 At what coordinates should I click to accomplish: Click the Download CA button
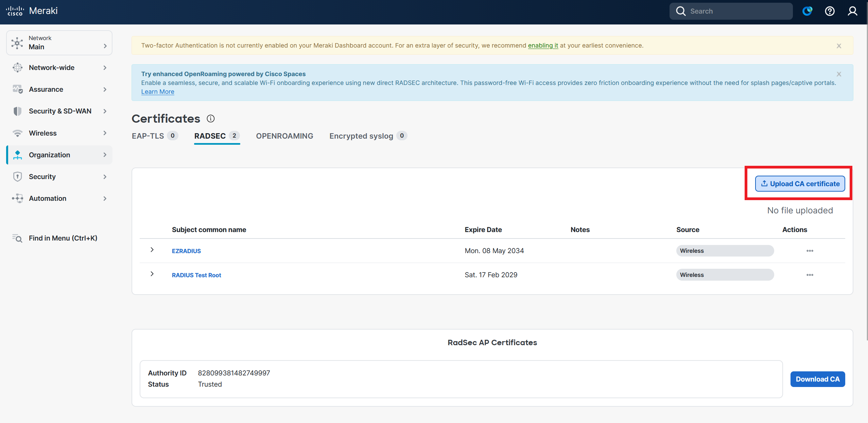pos(818,379)
